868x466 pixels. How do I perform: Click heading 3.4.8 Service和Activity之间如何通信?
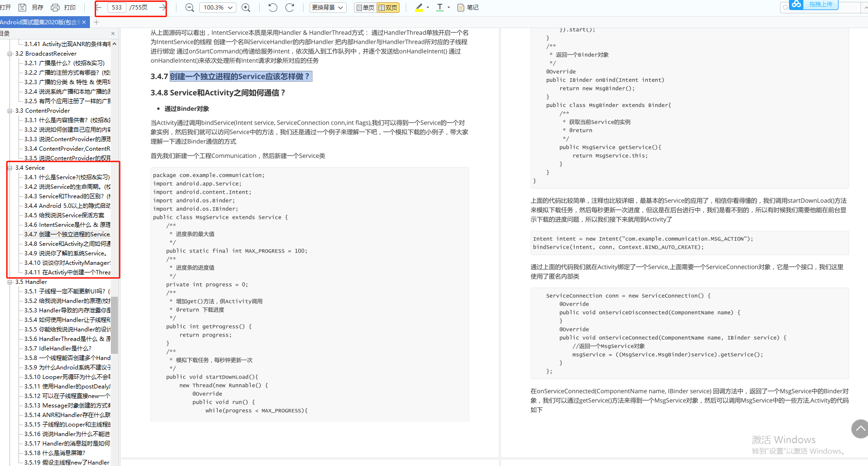(218, 93)
